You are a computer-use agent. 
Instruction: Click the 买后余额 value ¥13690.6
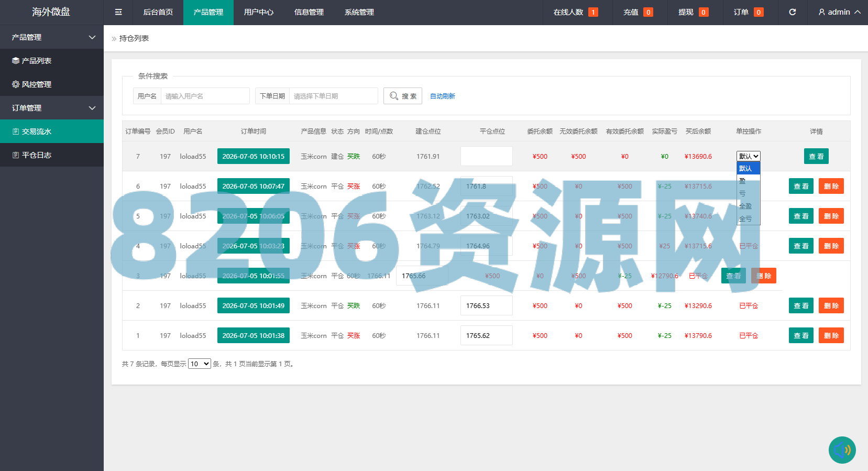coord(698,156)
